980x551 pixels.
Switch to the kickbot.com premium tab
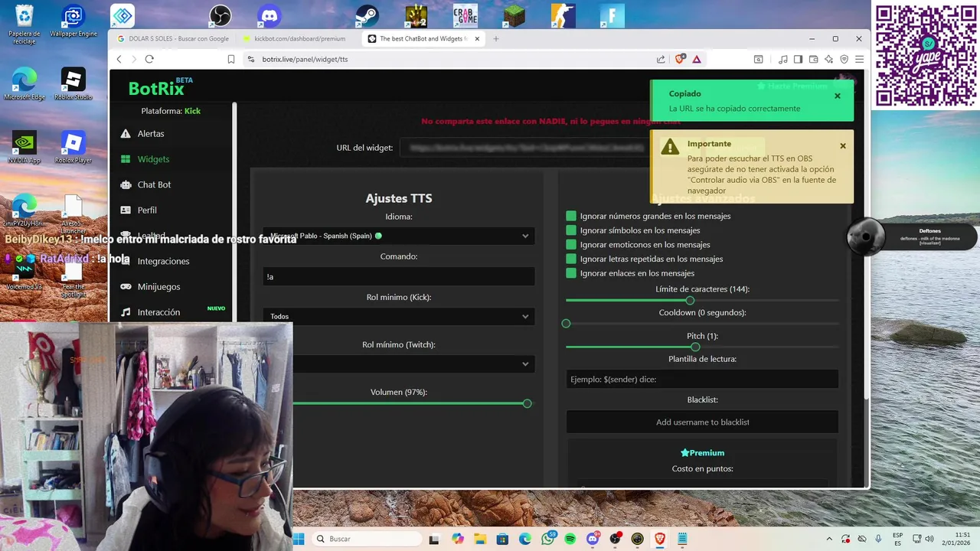click(297, 38)
